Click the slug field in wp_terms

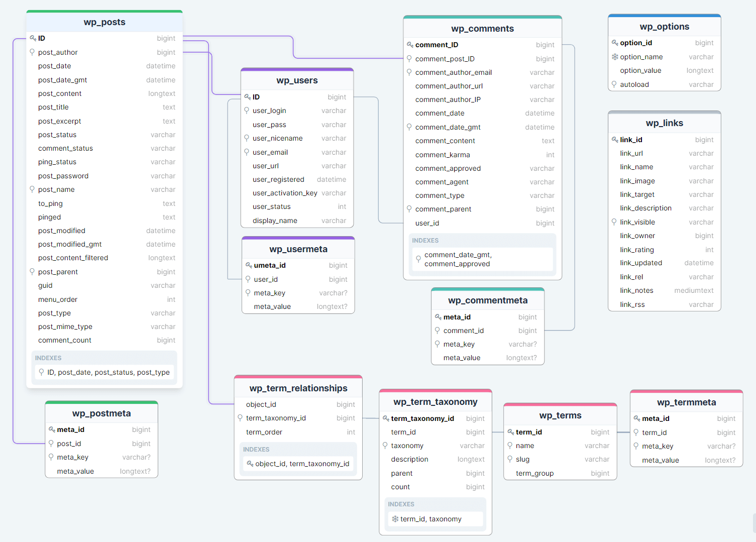(560, 459)
